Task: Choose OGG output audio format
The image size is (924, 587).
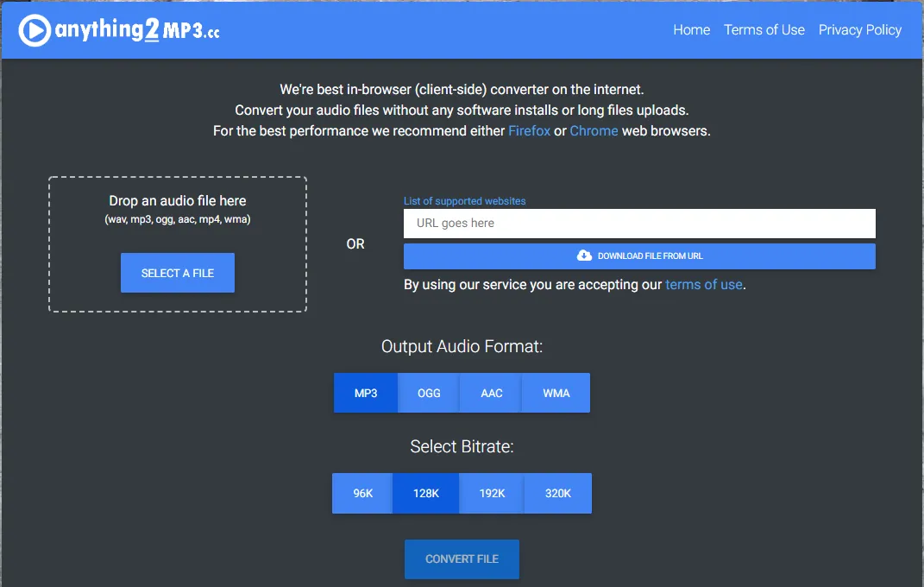Action: 429,393
